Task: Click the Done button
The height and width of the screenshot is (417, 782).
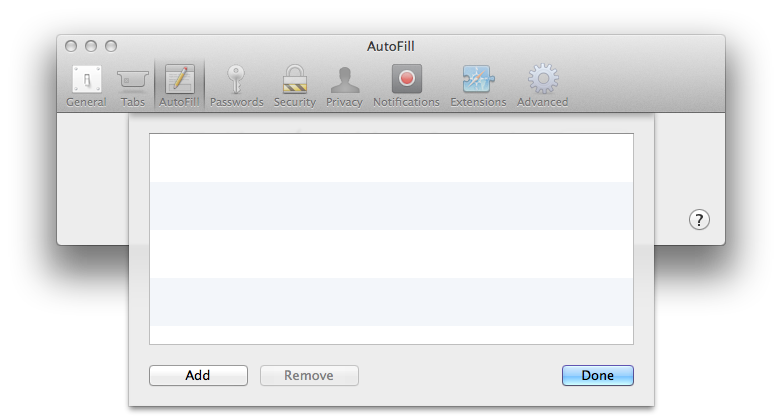Action: [x=597, y=375]
